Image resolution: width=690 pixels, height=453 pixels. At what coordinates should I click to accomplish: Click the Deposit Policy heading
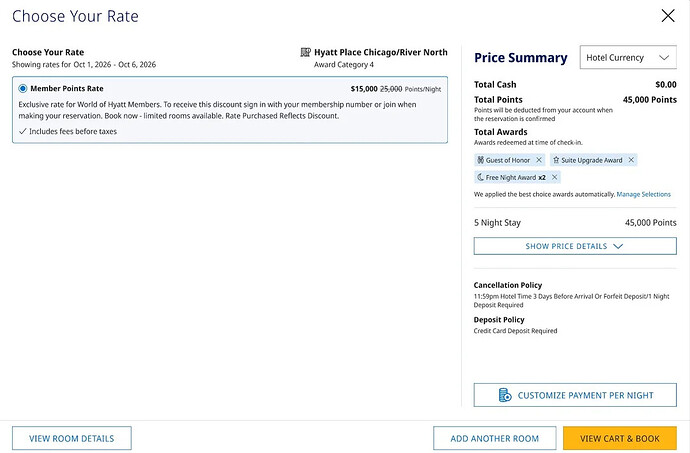[499, 320]
